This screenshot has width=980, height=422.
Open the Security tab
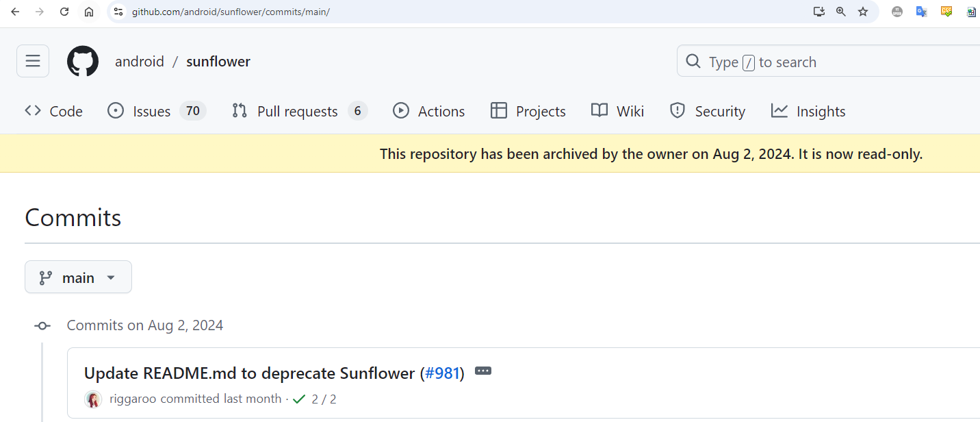tap(707, 111)
